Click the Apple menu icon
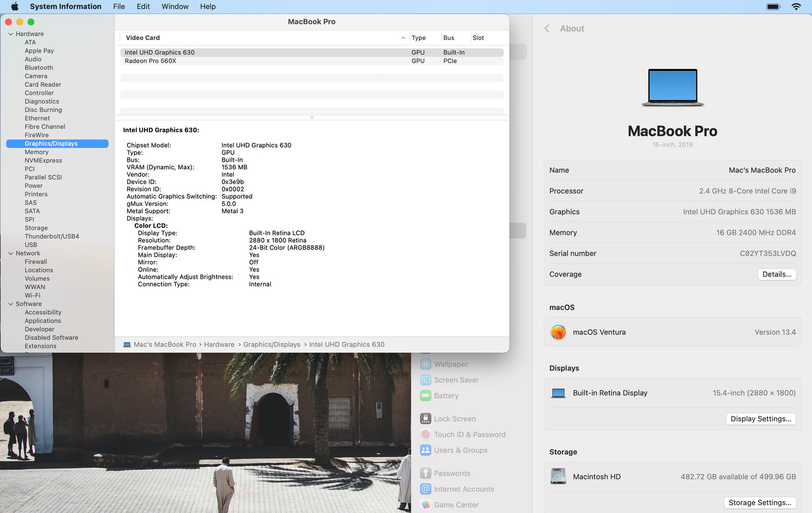Screen dimensions: 812x513 point(15,7)
